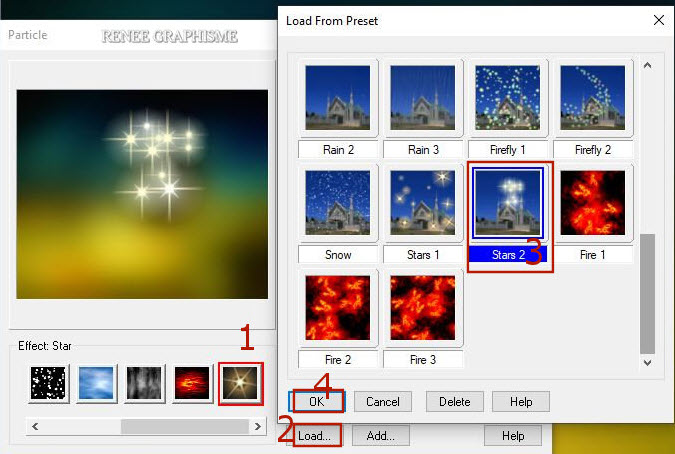Click the Add... preset button

[x=381, y=435]
